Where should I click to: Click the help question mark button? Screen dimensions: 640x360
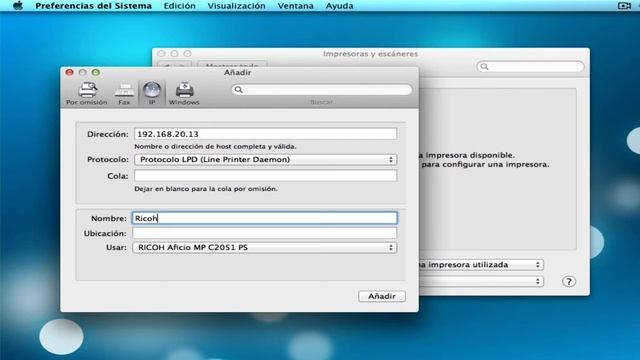coord(569,281)
